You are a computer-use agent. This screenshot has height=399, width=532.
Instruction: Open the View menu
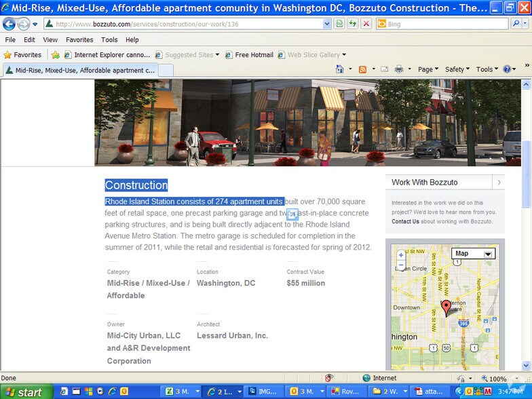50,39
